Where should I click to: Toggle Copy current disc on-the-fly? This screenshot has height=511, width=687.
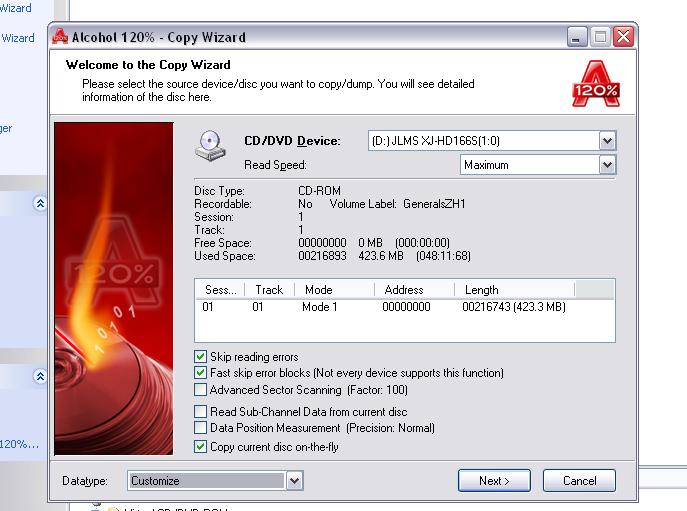pyautogui.click(x=200, y=447)
